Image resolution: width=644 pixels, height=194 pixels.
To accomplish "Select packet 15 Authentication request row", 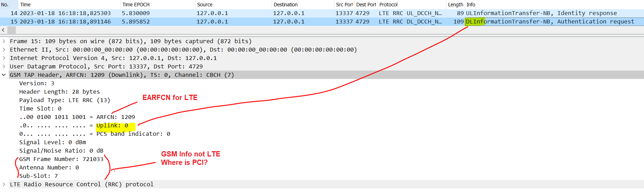I will pyautogui.click(x=322, y=21).
